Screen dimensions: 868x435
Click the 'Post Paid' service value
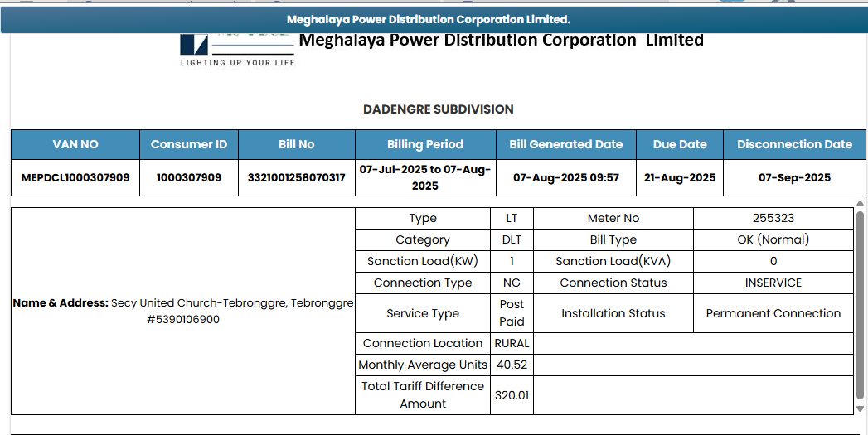coord(512,313)
